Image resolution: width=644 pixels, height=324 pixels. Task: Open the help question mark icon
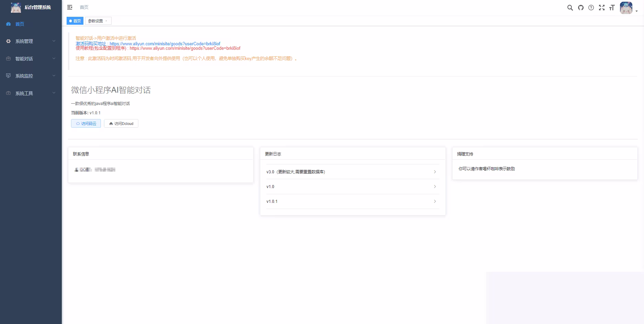coord(591,8)
